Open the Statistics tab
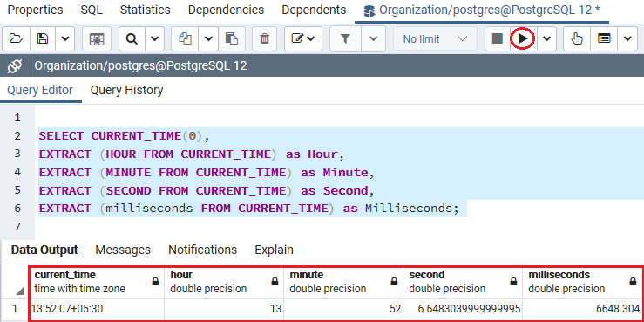 point(145,10)
